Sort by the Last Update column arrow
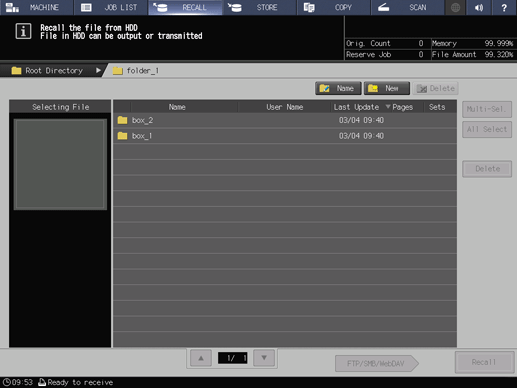Viewport: 517px width, 388px height. (388, 107)
